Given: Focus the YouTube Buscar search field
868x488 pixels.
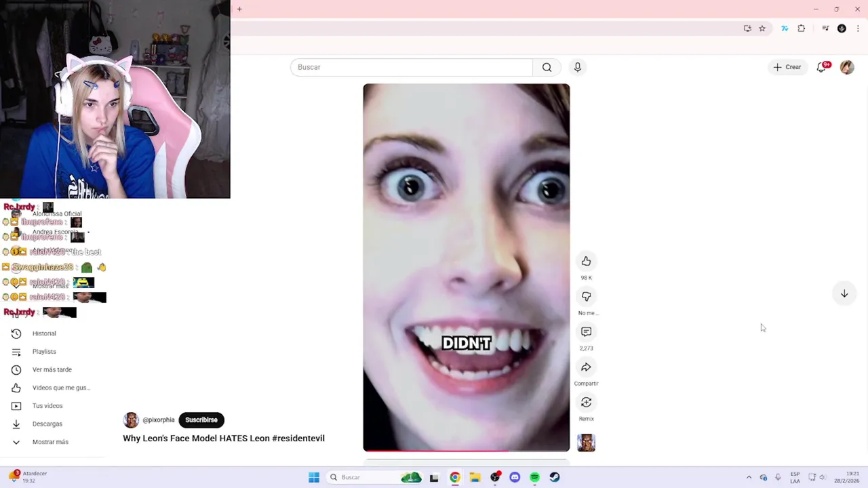Looking at the screenshot, I should click(412, 67).
